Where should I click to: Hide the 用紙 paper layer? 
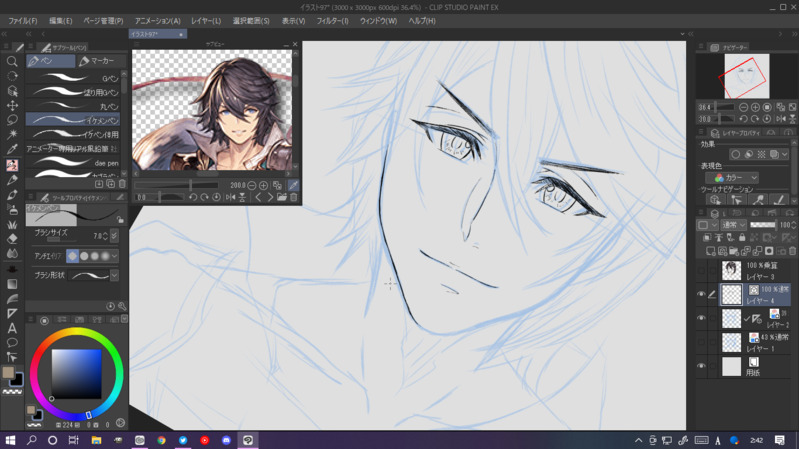coord(701,366)
